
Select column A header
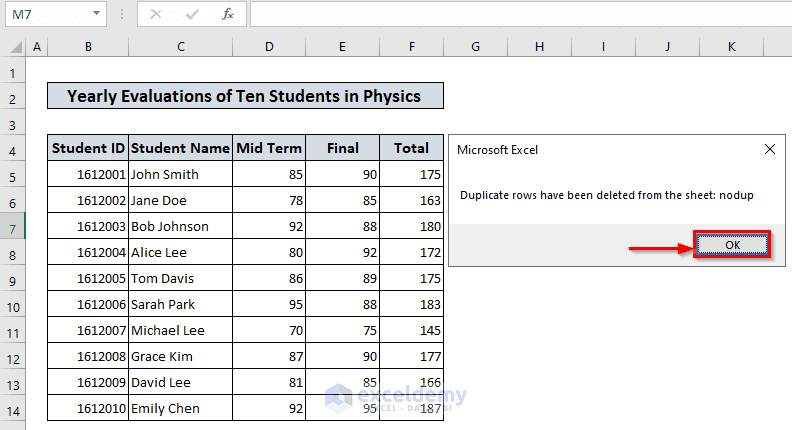pyautogui.click(x=37, y=47)
